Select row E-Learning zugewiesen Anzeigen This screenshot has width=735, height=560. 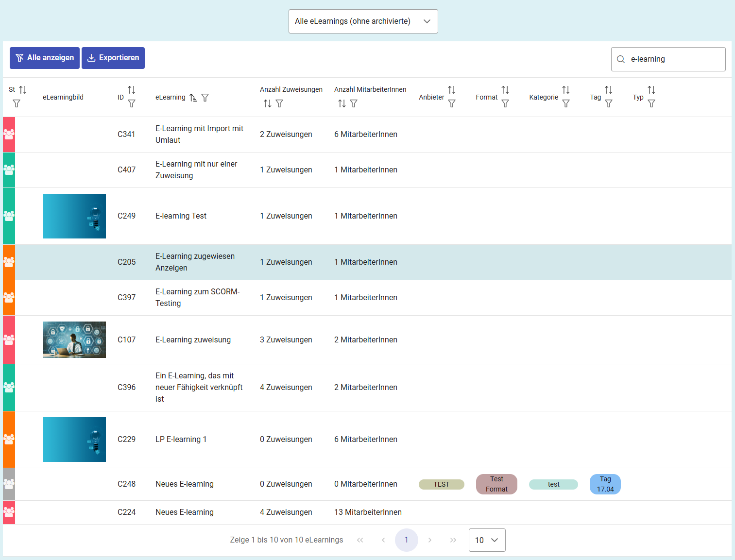pos(195,262)
